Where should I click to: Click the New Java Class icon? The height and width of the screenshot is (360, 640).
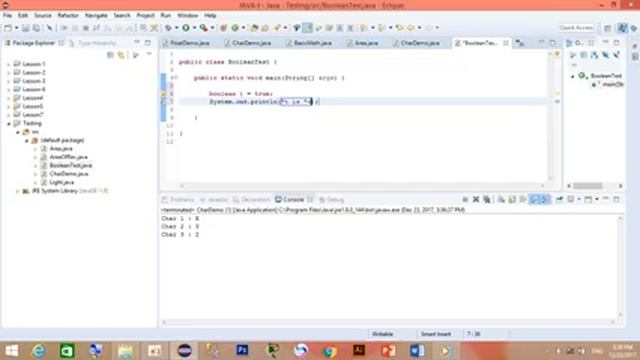(235, 28)
